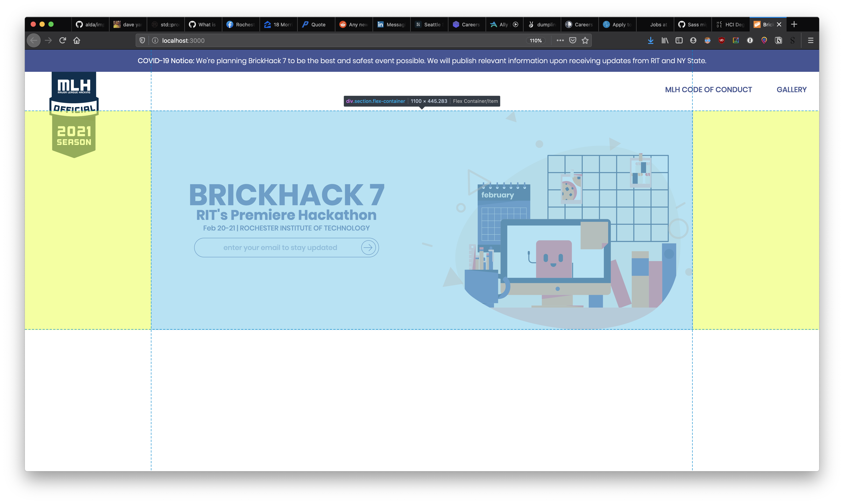
Task: Click the email signup input field
Action: point(280,248)
